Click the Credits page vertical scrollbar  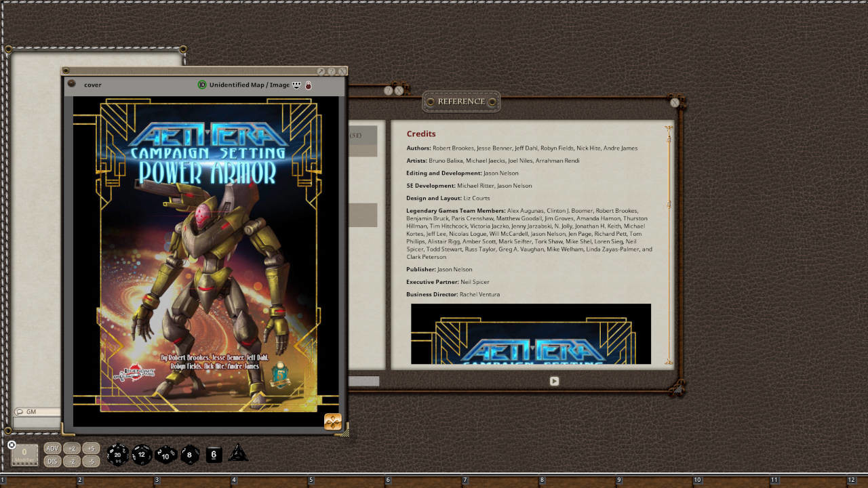pyautogui.click(x=669, y=245)
